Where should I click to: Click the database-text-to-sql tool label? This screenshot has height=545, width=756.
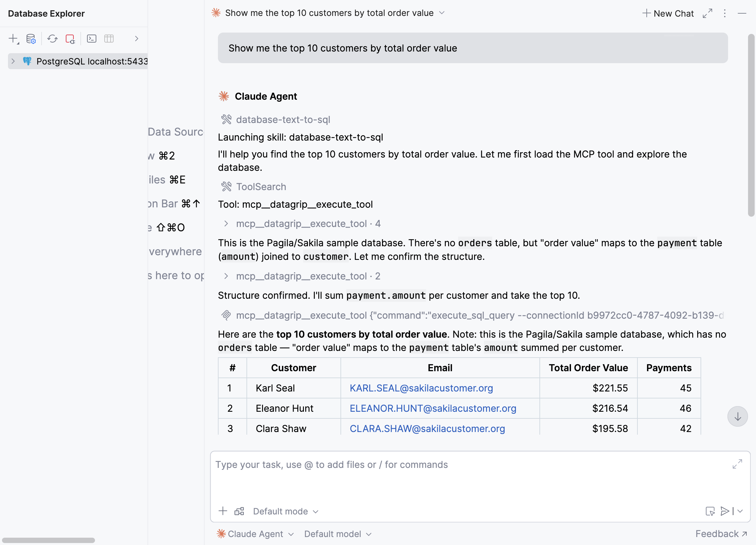(283, 119)
